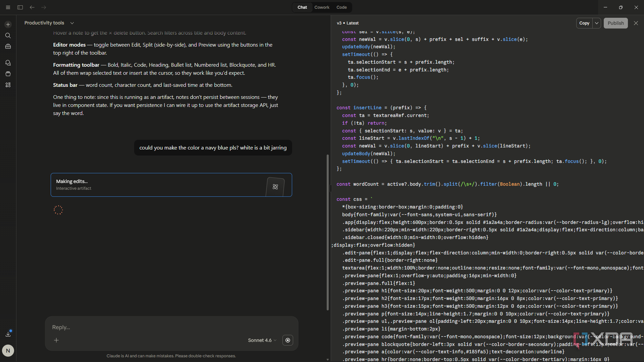Open the search icon in sidebar

tap(8, 36)
